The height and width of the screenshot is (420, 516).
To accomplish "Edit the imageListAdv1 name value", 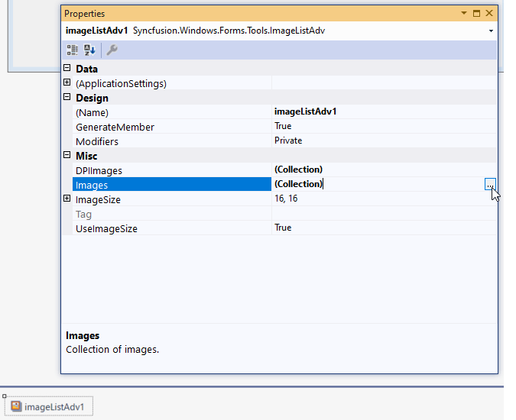I will point(384,112).
